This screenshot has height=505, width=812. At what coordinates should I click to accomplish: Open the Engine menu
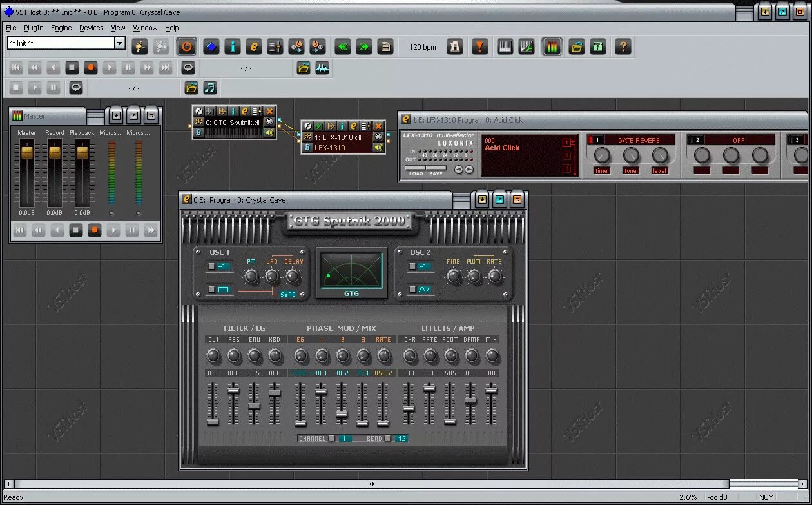(x=61, y=28)
